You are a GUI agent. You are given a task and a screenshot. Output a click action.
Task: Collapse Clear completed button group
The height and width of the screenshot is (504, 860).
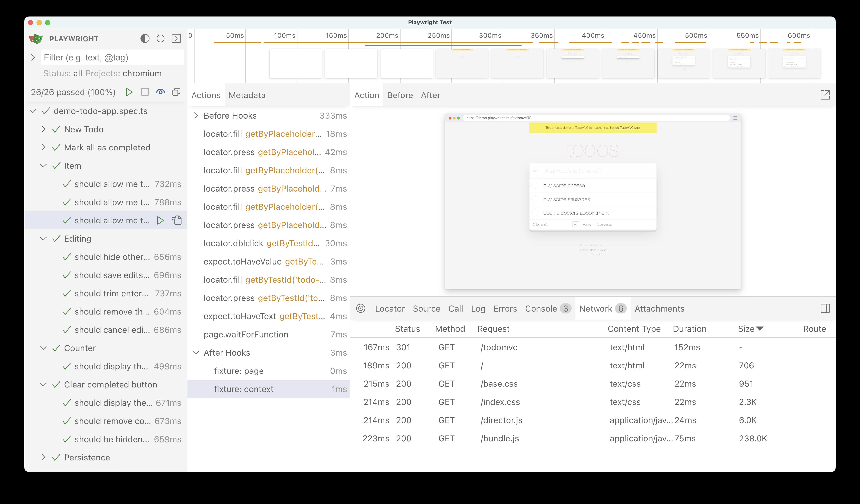(43, 385)
